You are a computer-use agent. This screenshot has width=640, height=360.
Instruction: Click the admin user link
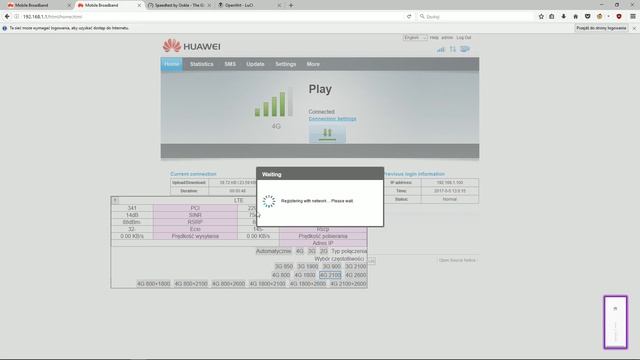pyautogui.click(x=447, y=38)
